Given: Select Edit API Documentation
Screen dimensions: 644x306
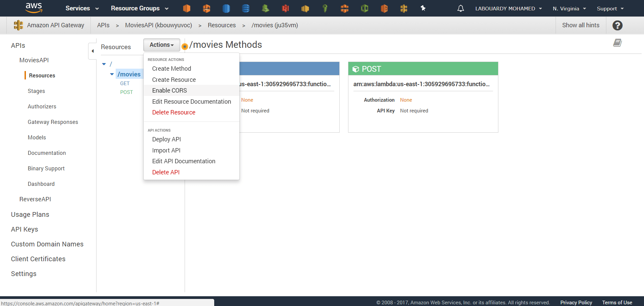Looking at the screenshot, I should [184, 161].
